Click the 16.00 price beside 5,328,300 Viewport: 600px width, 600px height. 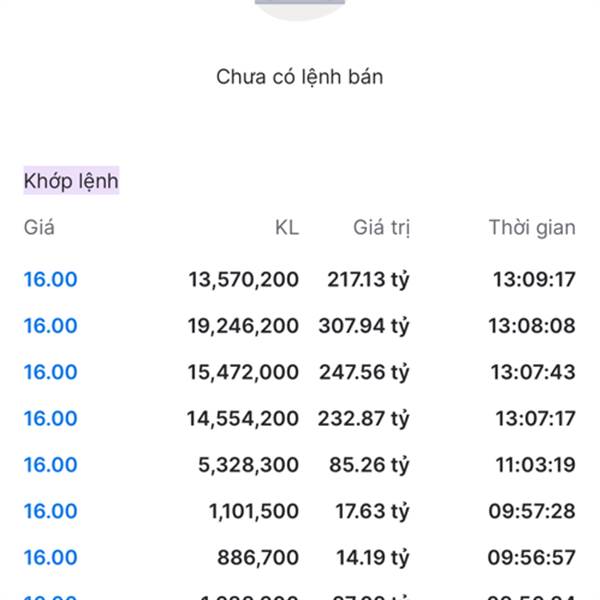(x=51, y=465)
